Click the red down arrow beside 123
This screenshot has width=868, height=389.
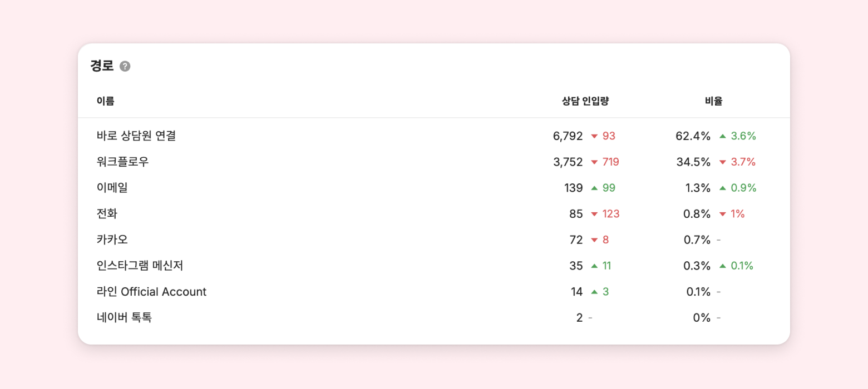point(594,214)
